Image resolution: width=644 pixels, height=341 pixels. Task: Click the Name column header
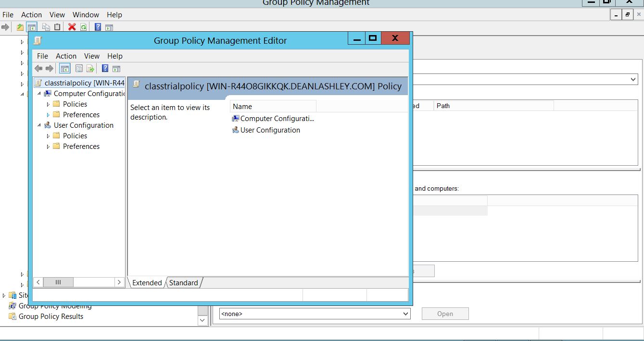[x=273, y=107]
